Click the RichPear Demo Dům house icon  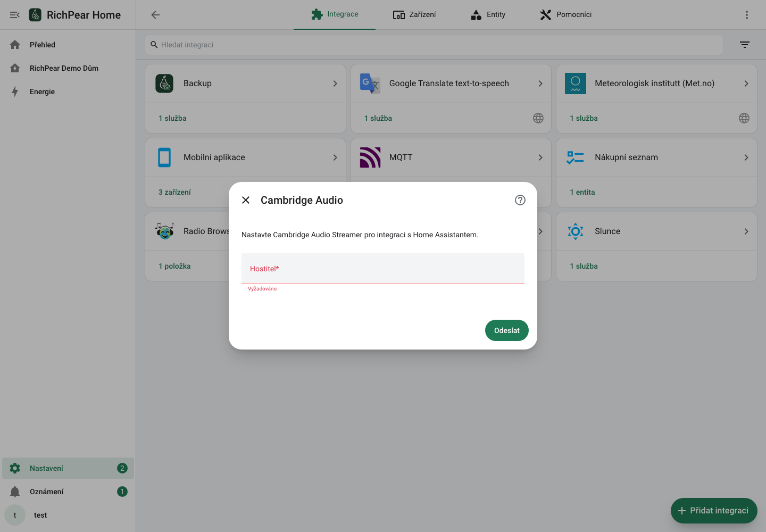pos(15,68)
